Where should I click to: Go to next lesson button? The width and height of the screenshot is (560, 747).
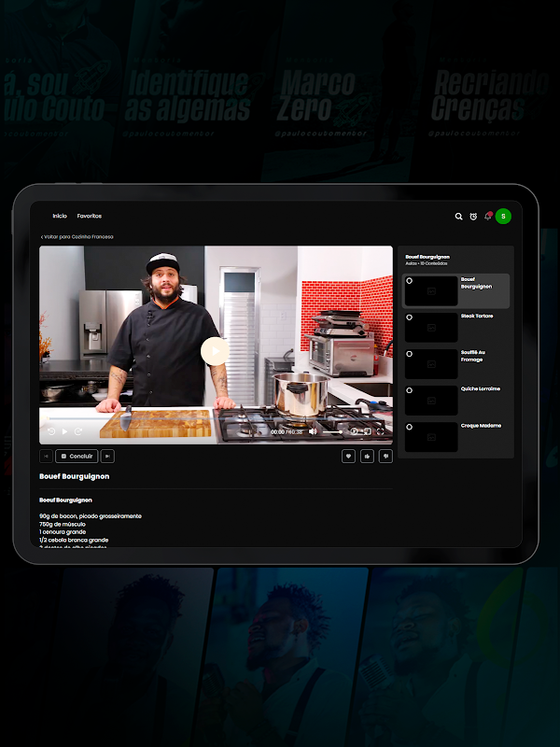(x=107, y=457)
